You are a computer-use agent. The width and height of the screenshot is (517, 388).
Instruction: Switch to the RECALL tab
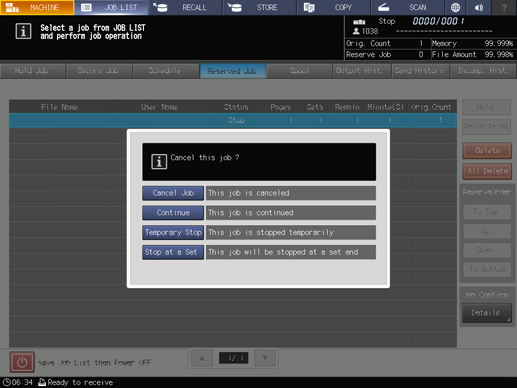click(x=185, y=7)
